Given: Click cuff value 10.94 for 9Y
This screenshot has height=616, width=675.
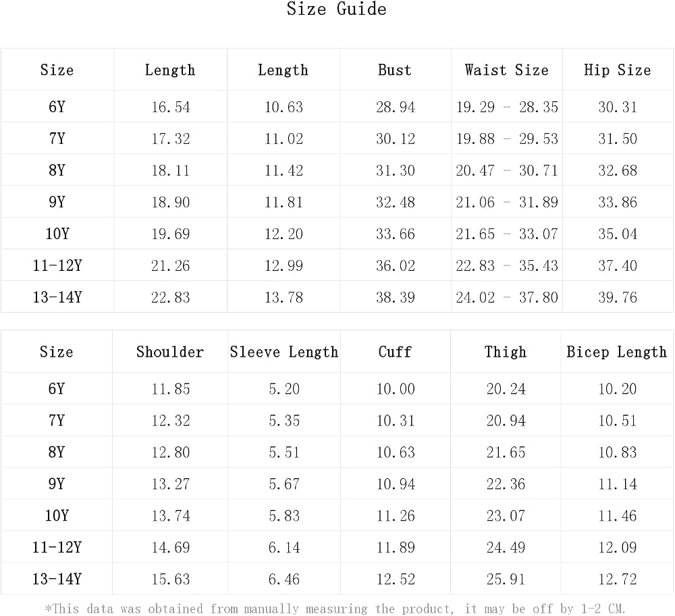Looking at the screenshot, I should 396,484.
